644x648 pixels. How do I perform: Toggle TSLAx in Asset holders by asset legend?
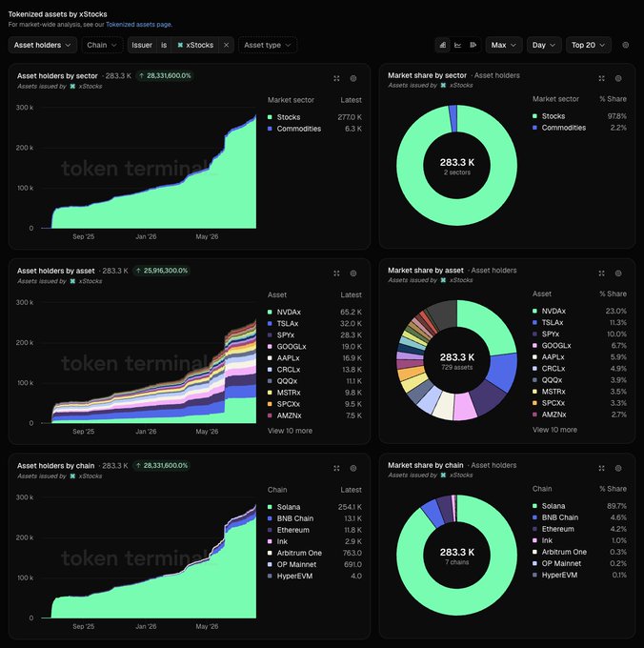click(x=314, y=324)
